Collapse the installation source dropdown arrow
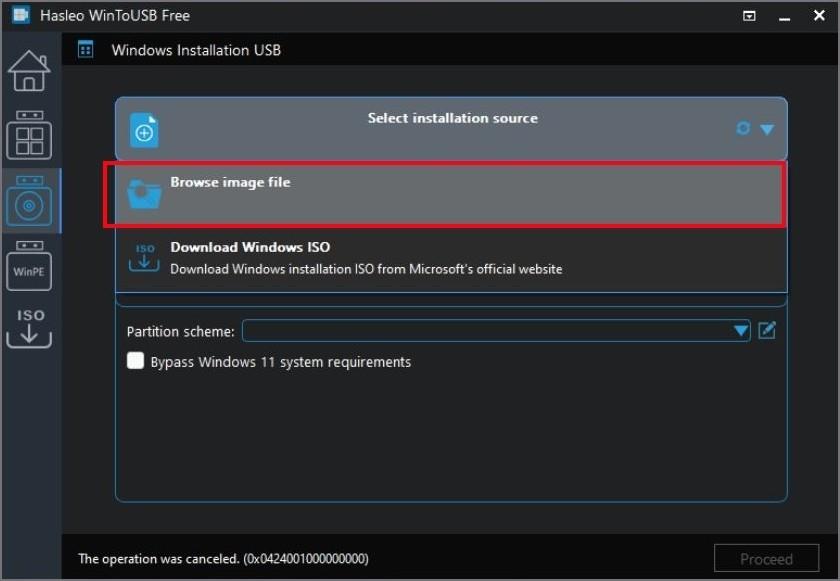Screen dimensions: 840x581 point(767,130)
